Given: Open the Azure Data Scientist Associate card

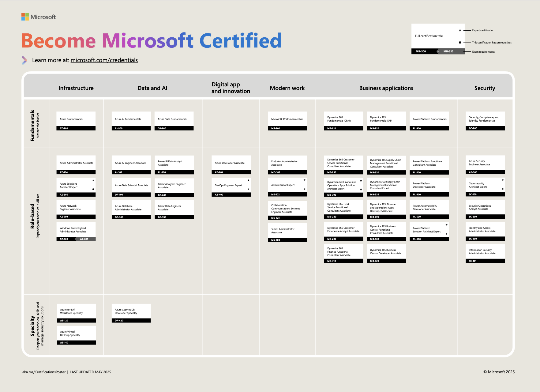Looking at the screenshot, I should (131, 187).
